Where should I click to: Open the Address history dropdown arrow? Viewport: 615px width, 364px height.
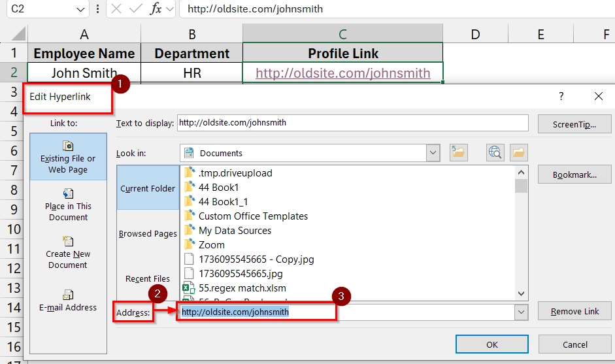(521, 312)
